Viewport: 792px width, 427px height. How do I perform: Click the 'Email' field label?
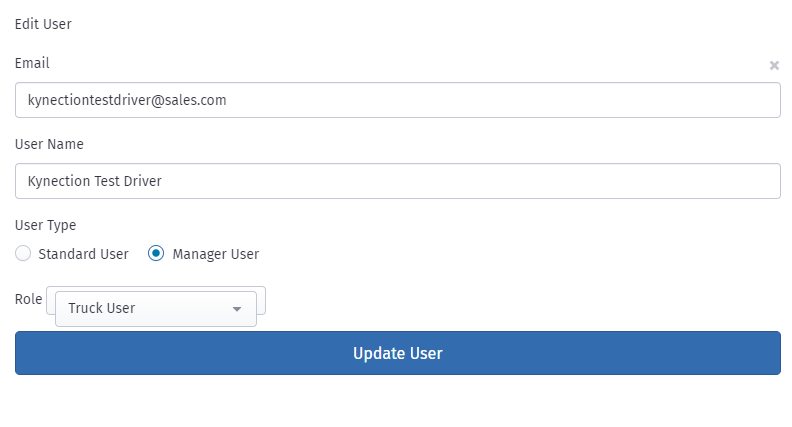(32, 63)
